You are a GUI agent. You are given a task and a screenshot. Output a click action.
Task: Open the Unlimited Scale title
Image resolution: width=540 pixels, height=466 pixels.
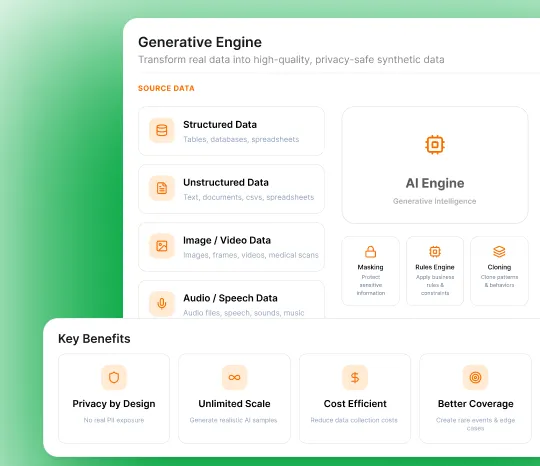point(235,404)
